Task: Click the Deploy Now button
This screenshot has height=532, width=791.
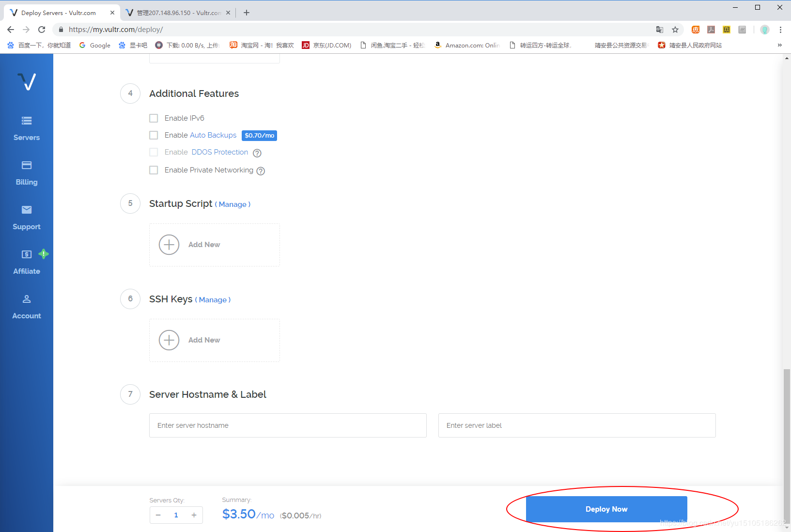Action: (x=606, y=509)
